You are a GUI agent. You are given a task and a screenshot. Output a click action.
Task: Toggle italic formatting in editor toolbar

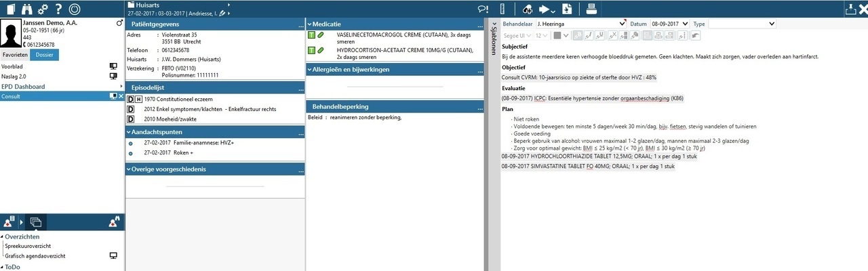(x=589, y=35)
